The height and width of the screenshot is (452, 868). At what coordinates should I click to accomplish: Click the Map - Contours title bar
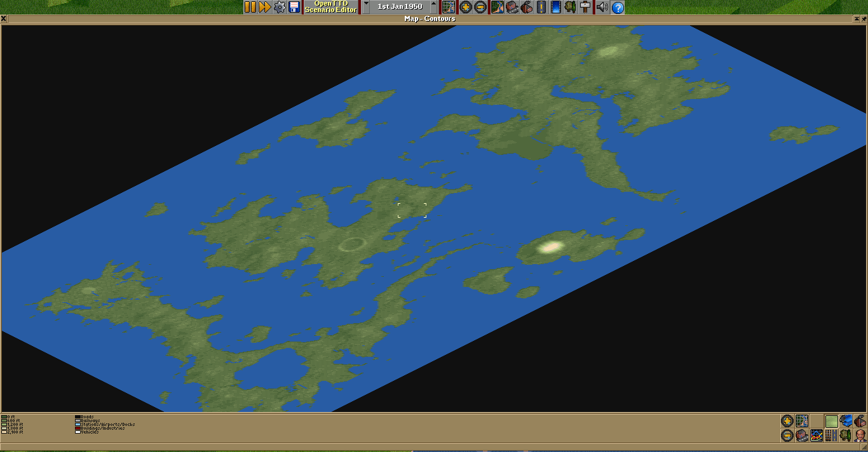pos(430,19)
